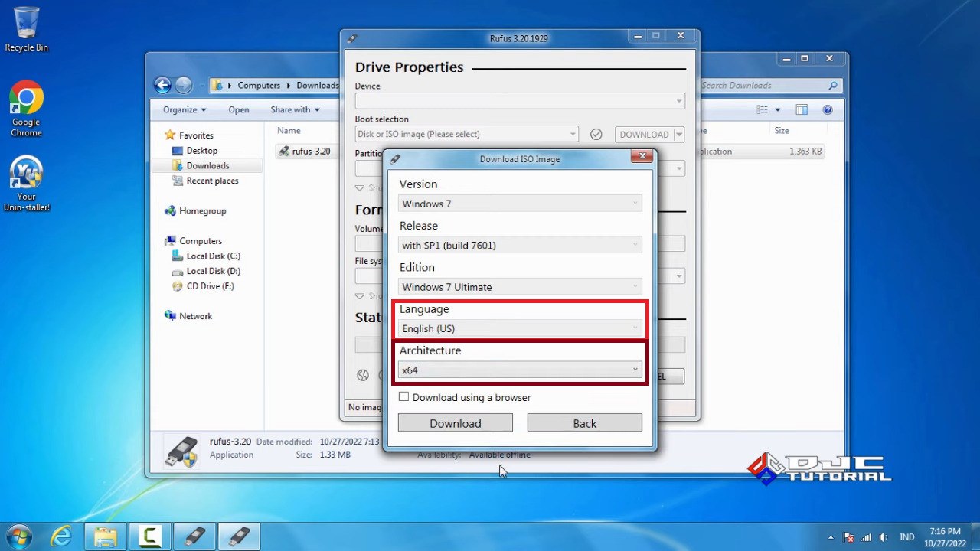Select Downloads in Favorites
This screenshot has height=551, width=980.
click(x=207, y=165)
